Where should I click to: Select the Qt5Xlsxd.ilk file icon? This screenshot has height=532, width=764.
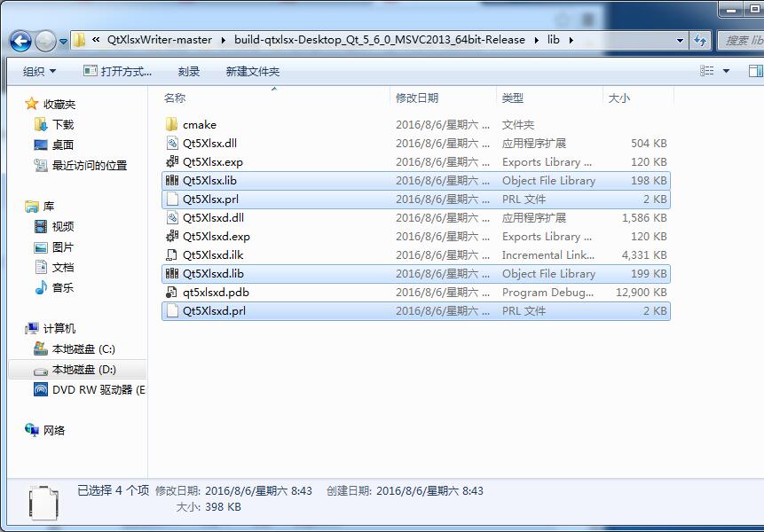(171, 254)
